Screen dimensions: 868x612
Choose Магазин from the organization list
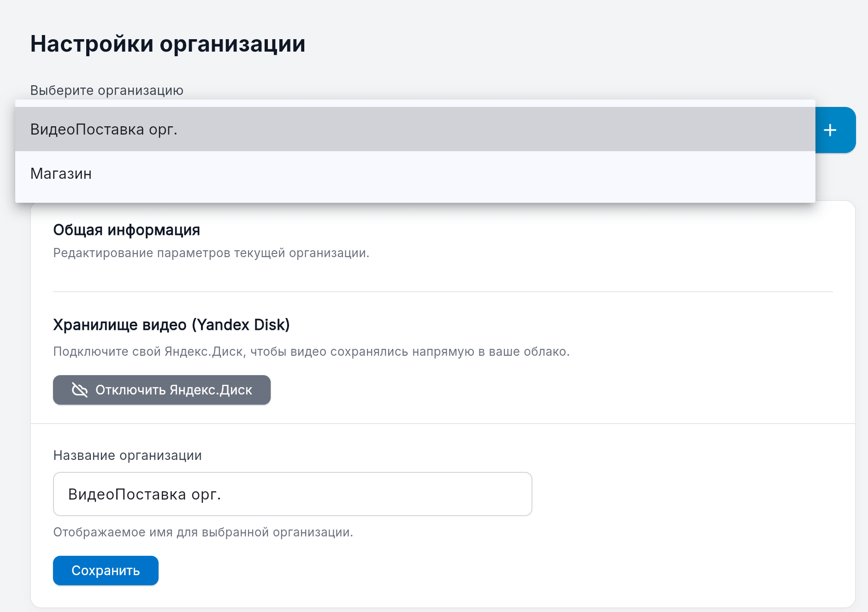pyautogui.click(x=415, y=174)
